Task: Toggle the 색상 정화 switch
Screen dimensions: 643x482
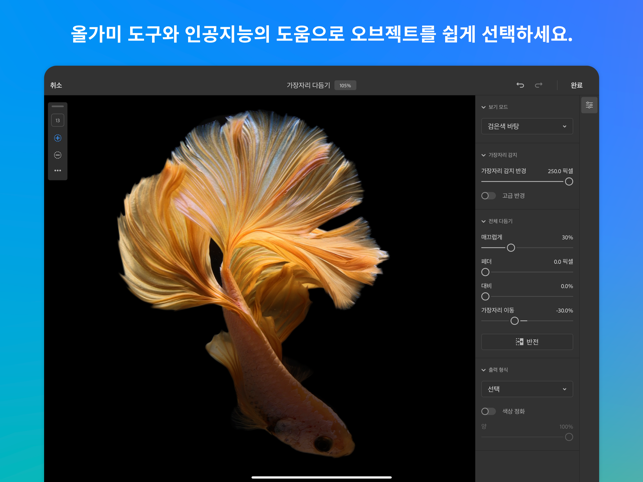Action: [488, 411]
